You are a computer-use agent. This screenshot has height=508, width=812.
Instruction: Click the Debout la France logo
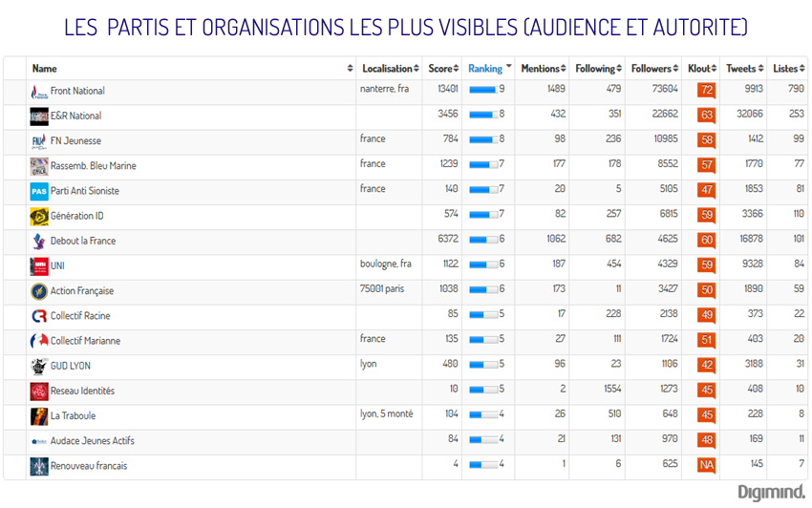point(39,242)
